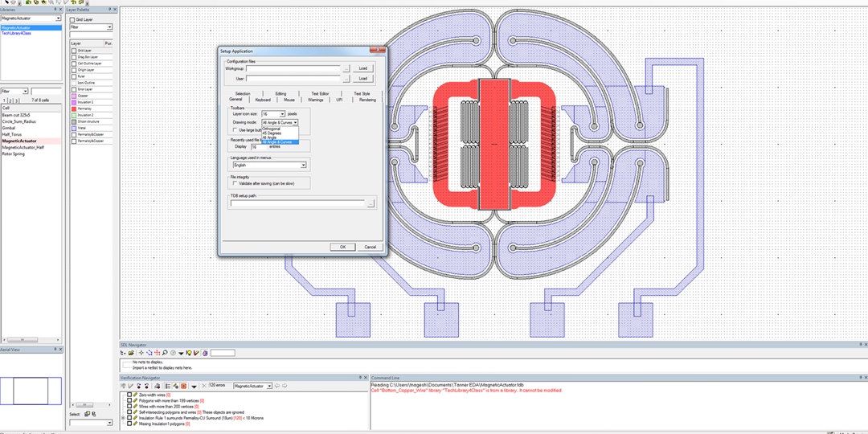The width and height of the screenshot is (868, 434).
Task: Click the Permalloy red layer color swatch
Action: pyautogui.click(x=73, y=108)
